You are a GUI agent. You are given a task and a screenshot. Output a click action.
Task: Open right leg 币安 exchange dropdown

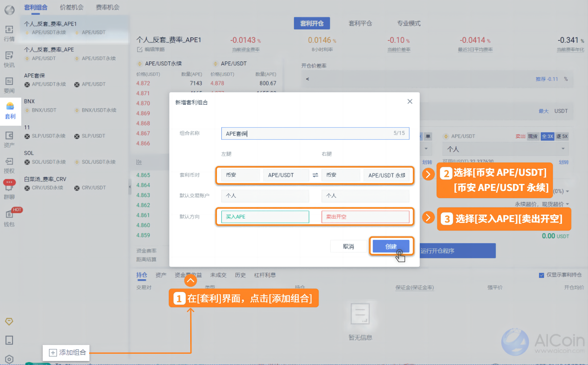(341, 175)
